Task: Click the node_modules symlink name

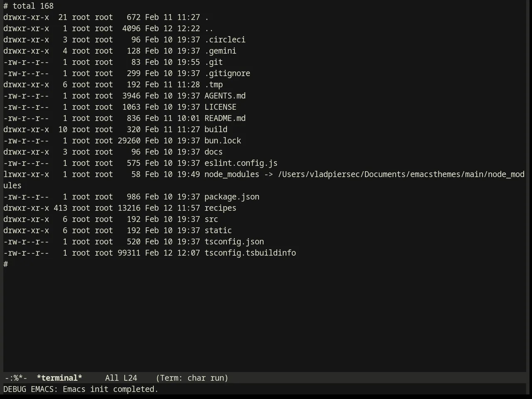Action: pos(232,174)
